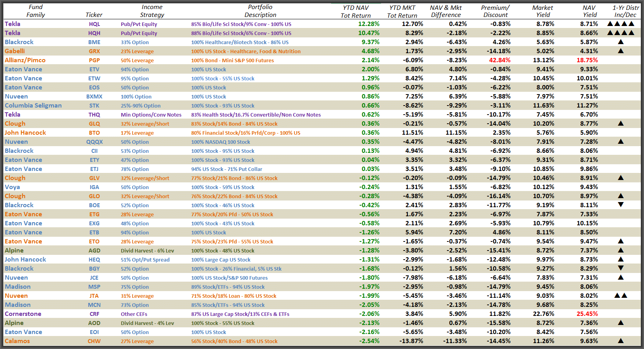644x349 pixels.
Task: Click the YTD MKT Tot Return header
Action: [402, 12]
